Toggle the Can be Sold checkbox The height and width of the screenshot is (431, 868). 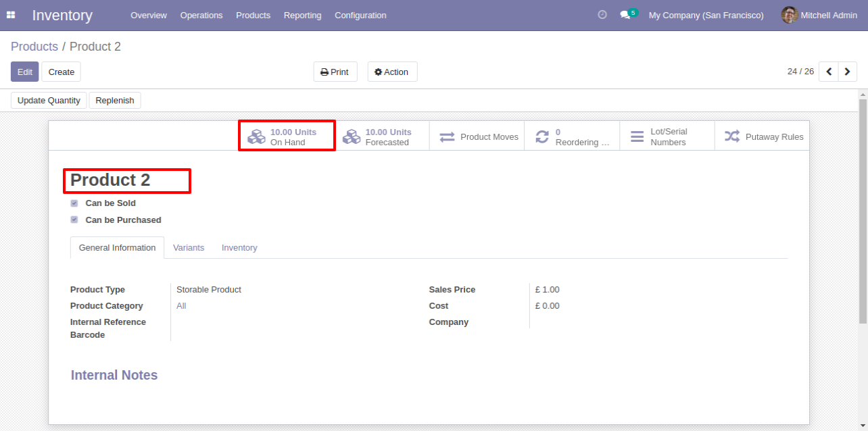coord(74,203)
